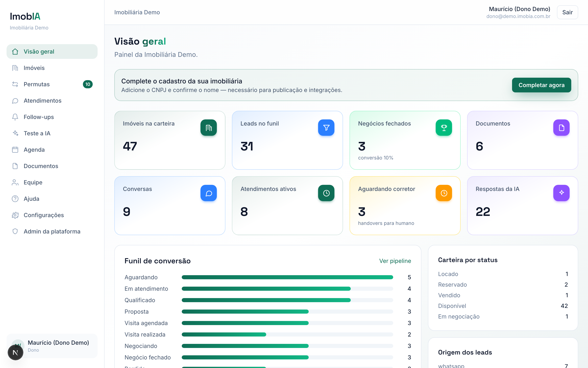The width and height of the screenshot is (588, 368).
Task: Click the file icon beside sidebar Documentos
Action: (x=15, y=166)
